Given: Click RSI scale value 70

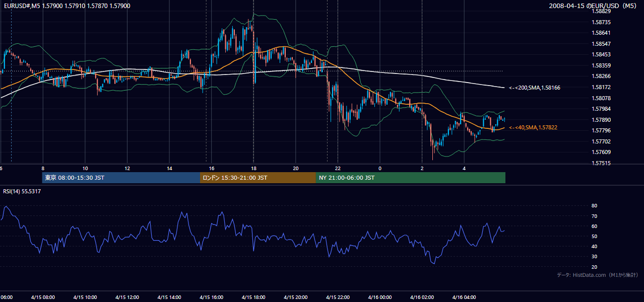Looking at the screenshot, I should pyautogui.click(x=595, y=216).
